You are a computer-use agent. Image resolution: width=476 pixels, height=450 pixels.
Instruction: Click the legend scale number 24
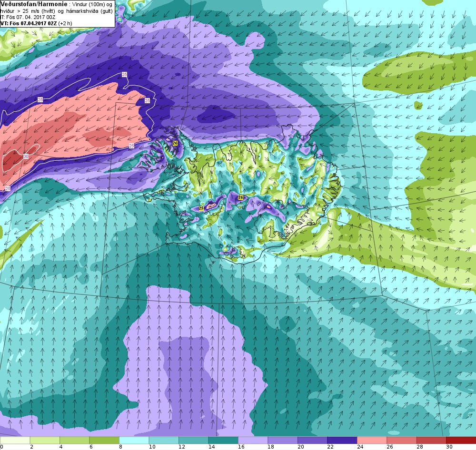coord(360,447)
